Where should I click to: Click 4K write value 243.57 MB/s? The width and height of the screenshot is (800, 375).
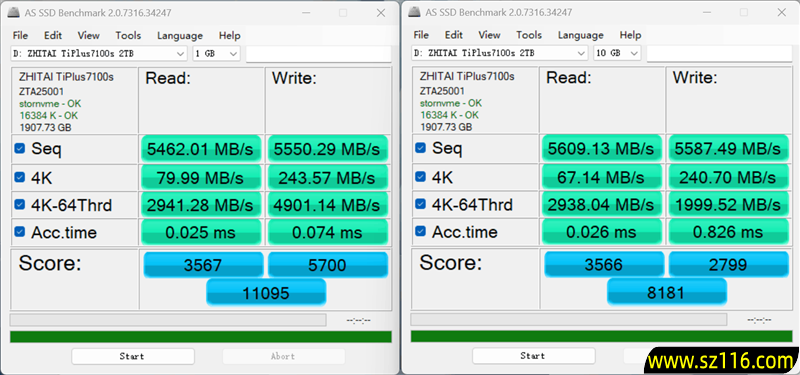(327, 178)
